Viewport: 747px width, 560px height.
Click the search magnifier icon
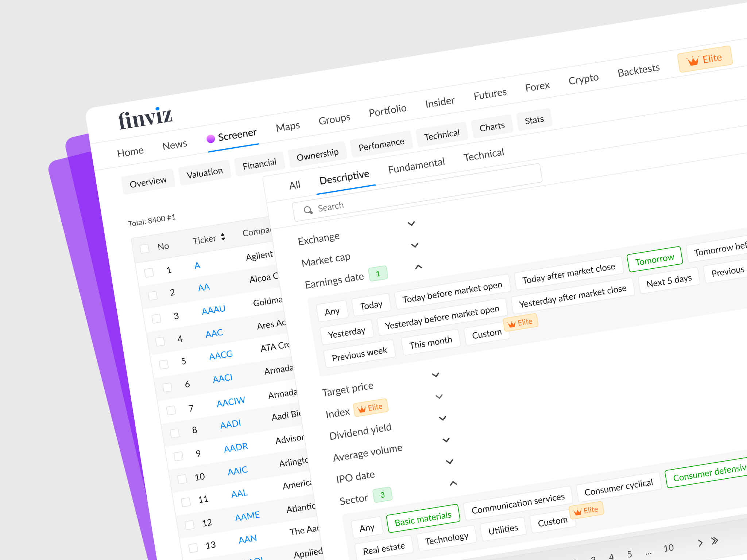point(308,210)
